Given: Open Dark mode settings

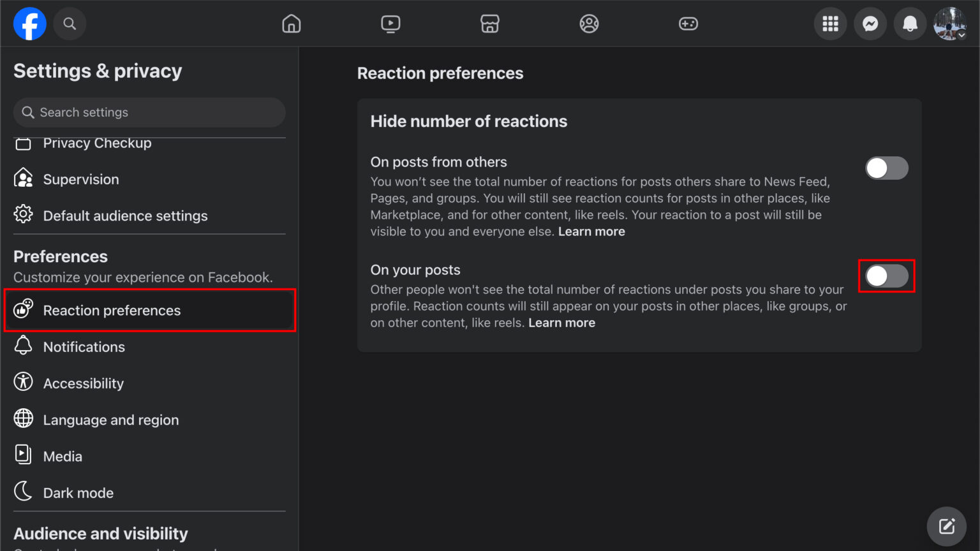Looking at the screenshot, I should tap(78, 492).
